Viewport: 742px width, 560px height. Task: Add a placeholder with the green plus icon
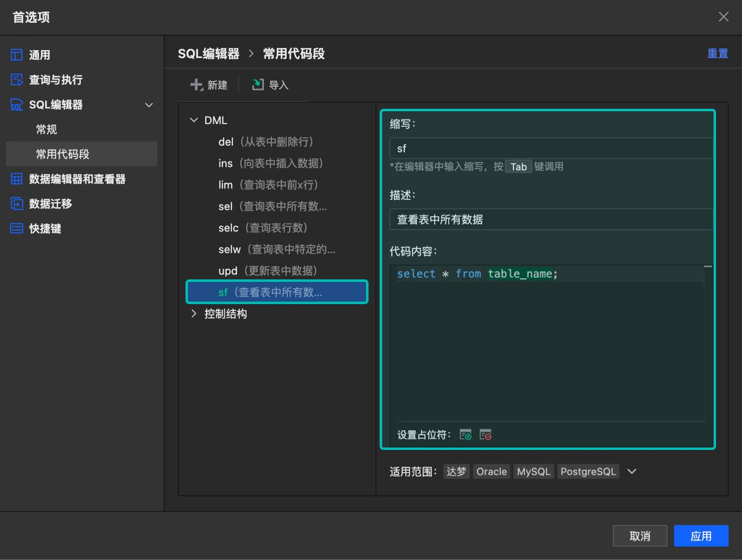(x=465, y=435)
